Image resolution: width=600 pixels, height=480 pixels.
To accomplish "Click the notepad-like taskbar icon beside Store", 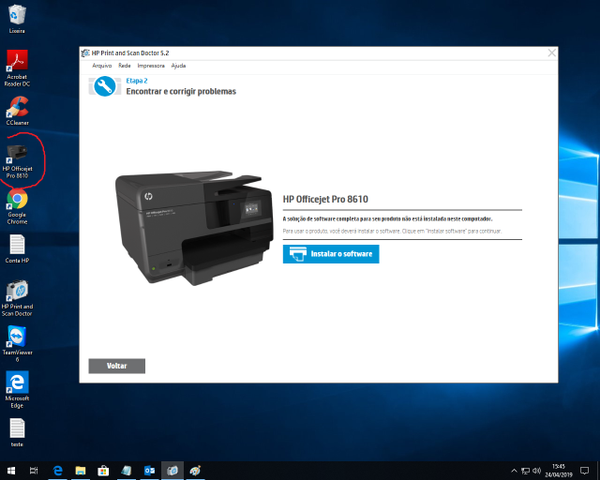I will coord(126,470).
